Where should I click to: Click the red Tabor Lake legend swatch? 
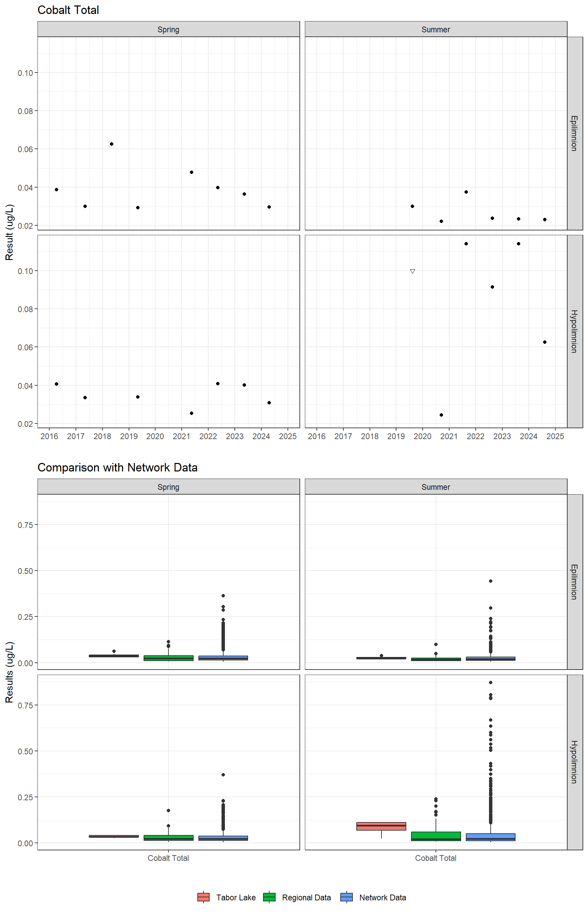pyautogui.click(x=203, y=897)
